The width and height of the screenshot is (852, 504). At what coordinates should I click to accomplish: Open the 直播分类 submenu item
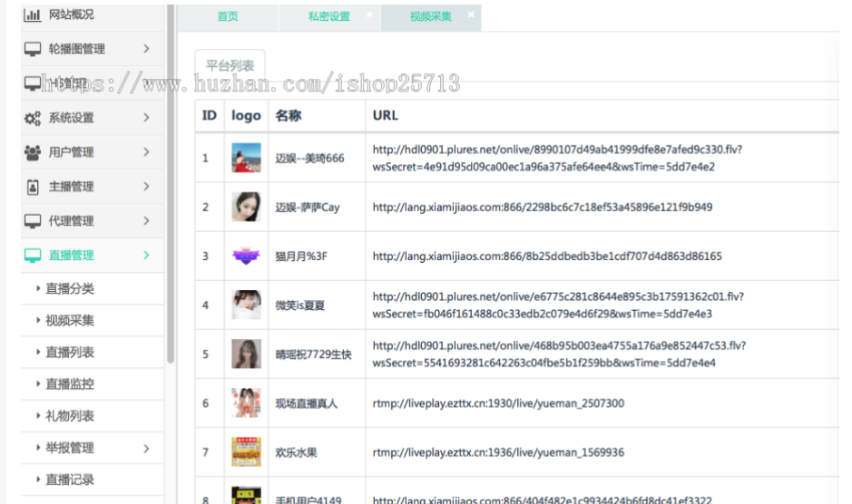pos(70,288)
